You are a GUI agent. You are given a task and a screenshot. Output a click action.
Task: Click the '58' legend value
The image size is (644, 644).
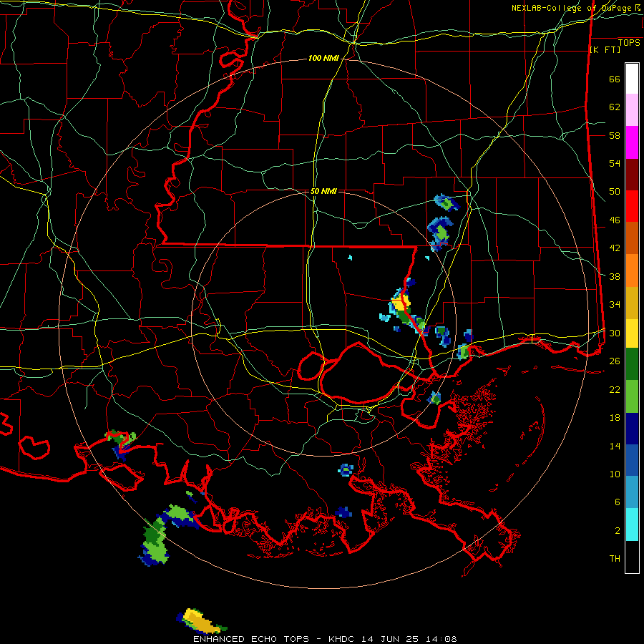(615, 135)
